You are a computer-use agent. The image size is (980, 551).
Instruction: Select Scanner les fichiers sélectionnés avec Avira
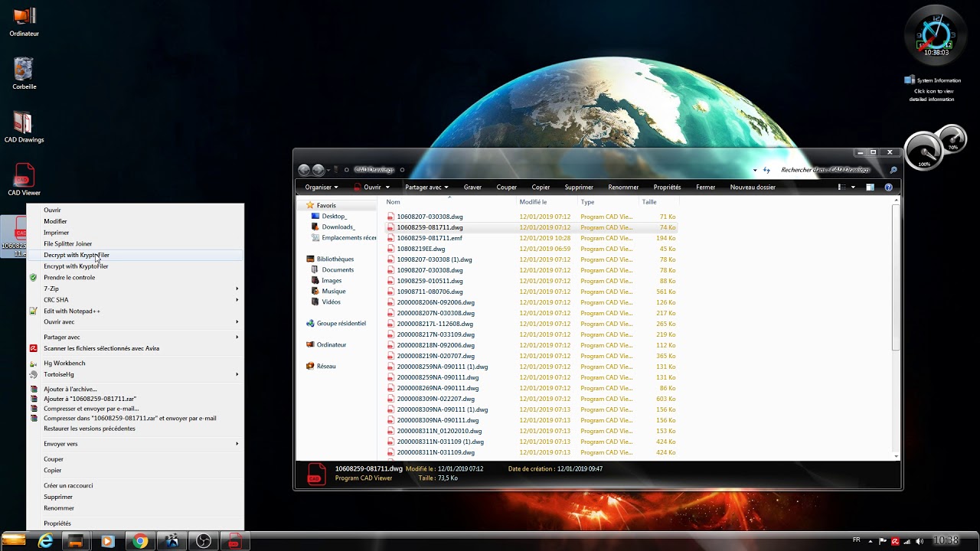coord(136,348)
